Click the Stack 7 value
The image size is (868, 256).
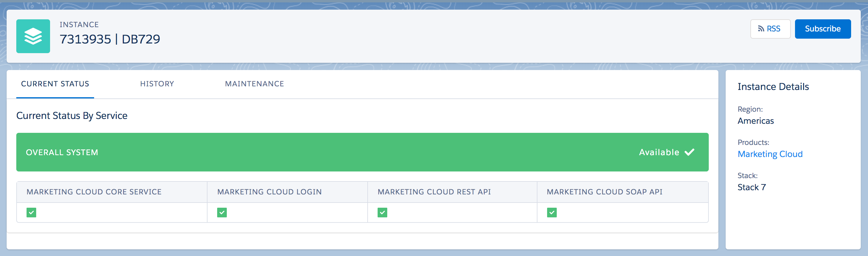click(x=751, y=187)
